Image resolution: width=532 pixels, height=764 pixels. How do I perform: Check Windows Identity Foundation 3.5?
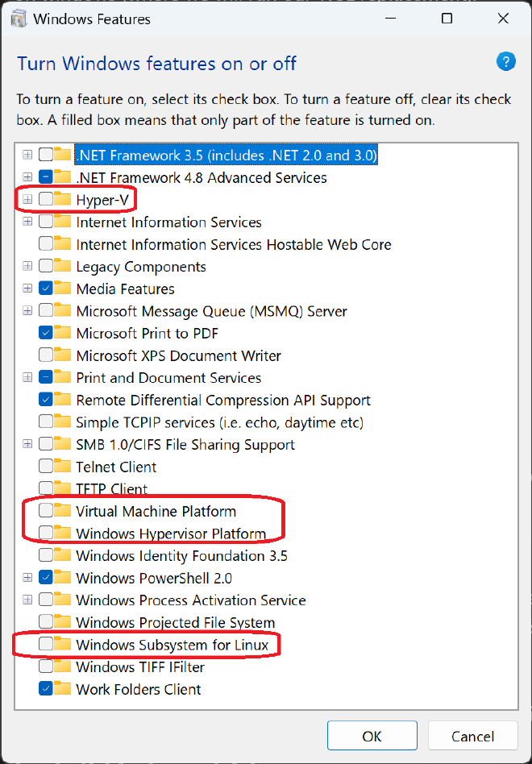(x=46, y=555)
